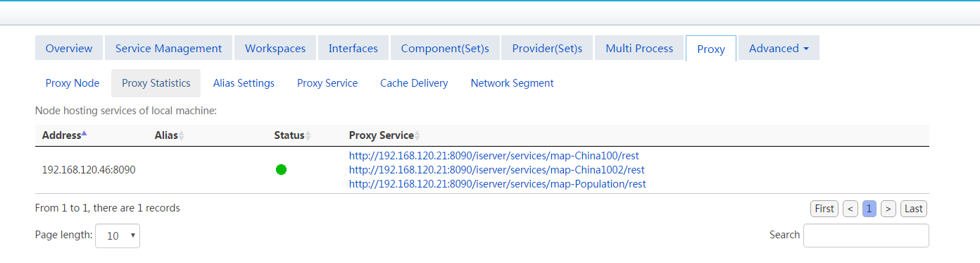Viewport: 980px width, 263px height.
Task: Open the Page length dropdown
Action: click(x=118, y=236)
